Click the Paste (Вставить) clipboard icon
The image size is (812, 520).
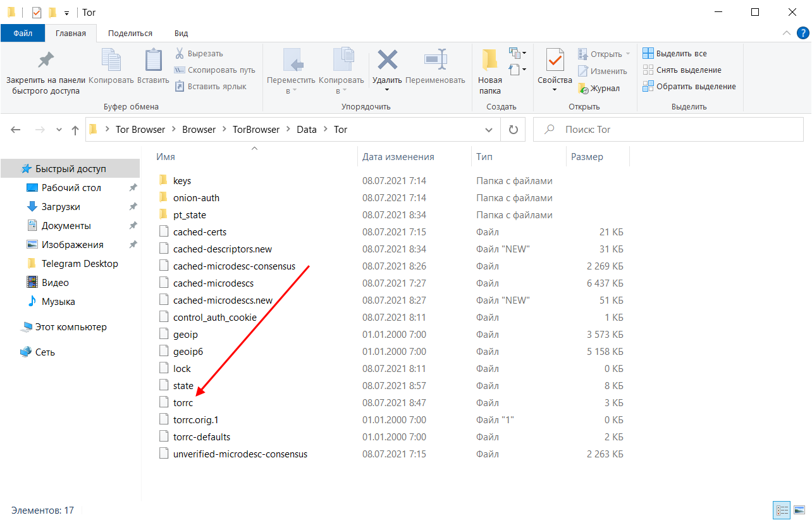tap(153, 61)
